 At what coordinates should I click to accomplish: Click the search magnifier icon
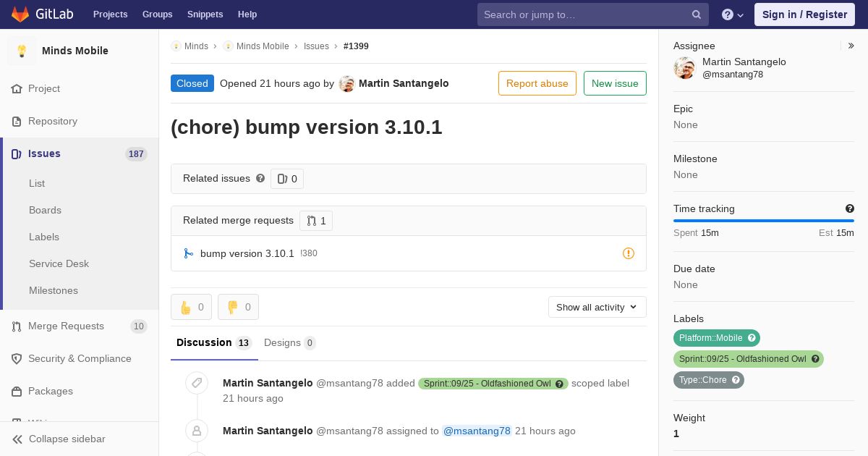697,14
